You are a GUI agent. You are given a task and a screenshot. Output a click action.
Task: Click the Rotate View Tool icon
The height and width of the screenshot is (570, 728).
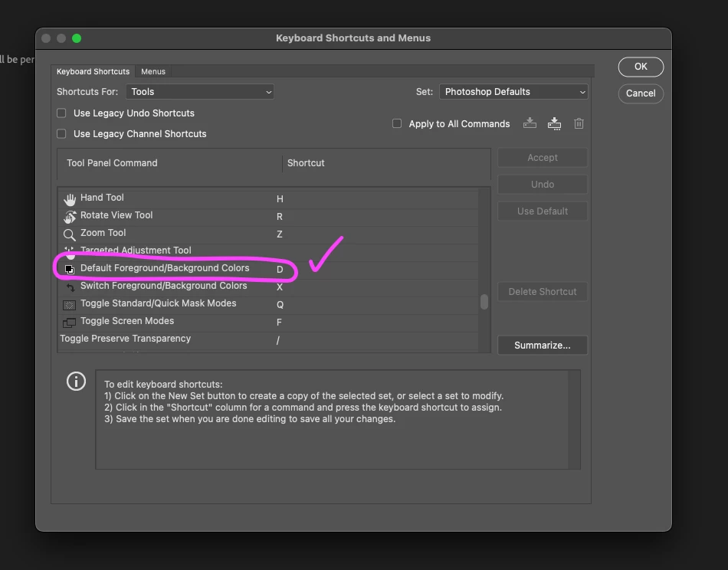[x=70, y=217]
